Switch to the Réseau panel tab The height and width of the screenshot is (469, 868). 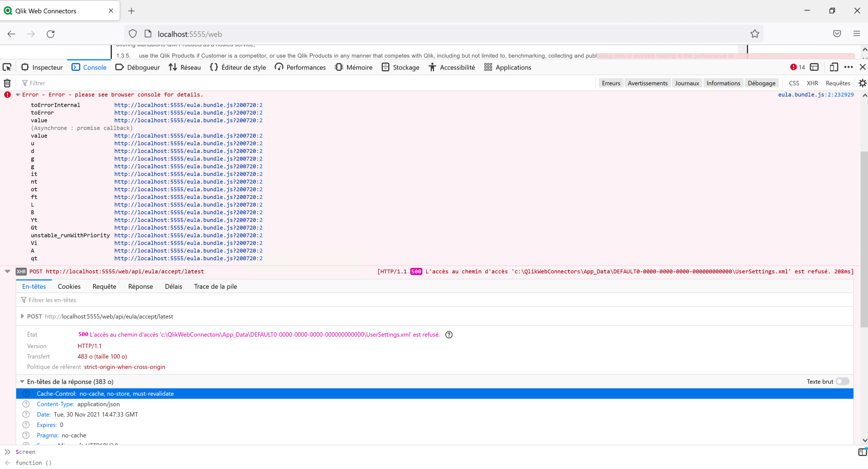(x=185, y=67)
